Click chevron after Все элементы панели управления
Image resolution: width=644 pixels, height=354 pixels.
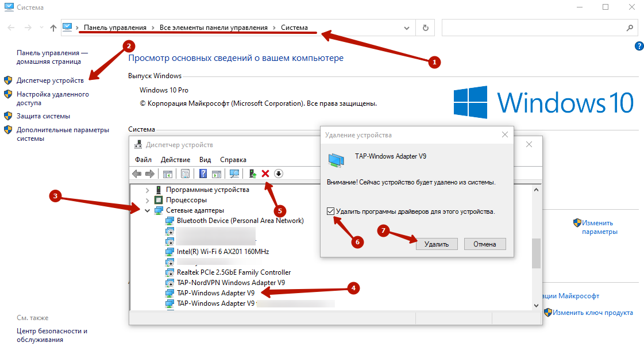coord(275,28)
